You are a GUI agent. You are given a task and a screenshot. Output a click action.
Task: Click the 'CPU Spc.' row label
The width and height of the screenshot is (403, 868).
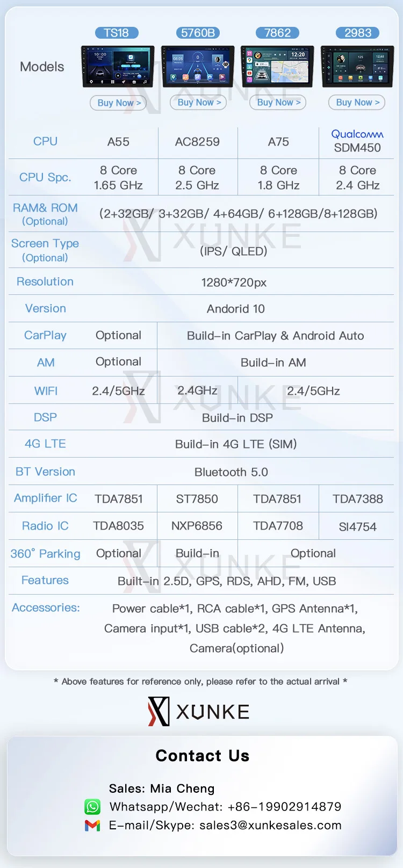(x=45, y=177)
